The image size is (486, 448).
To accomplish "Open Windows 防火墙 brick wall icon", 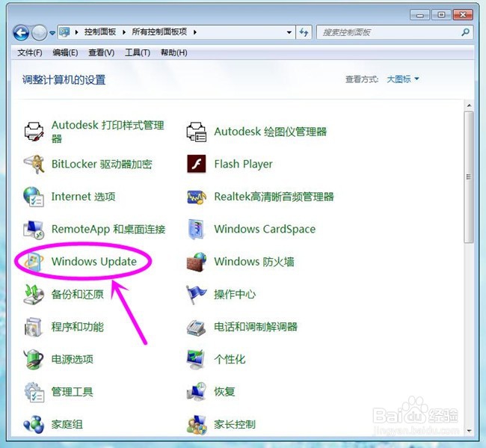I will (197, 262).
